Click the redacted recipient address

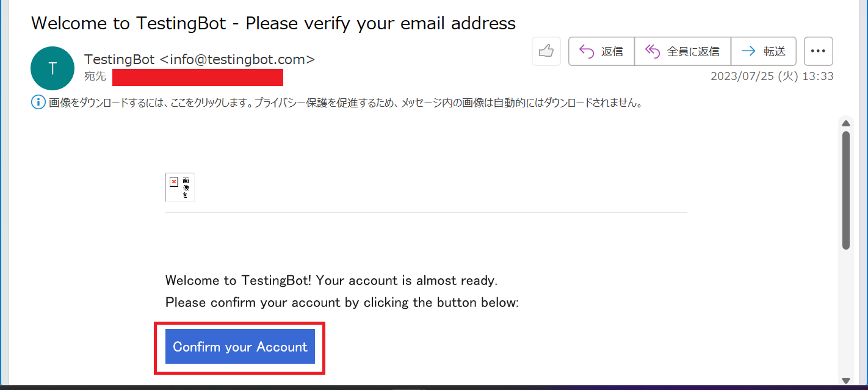click(x=197, y=78)
